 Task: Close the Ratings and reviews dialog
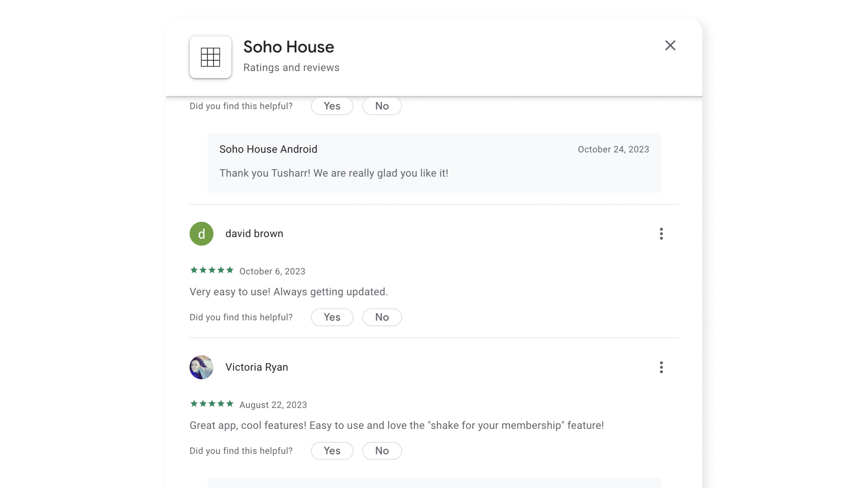coord(670,46)
